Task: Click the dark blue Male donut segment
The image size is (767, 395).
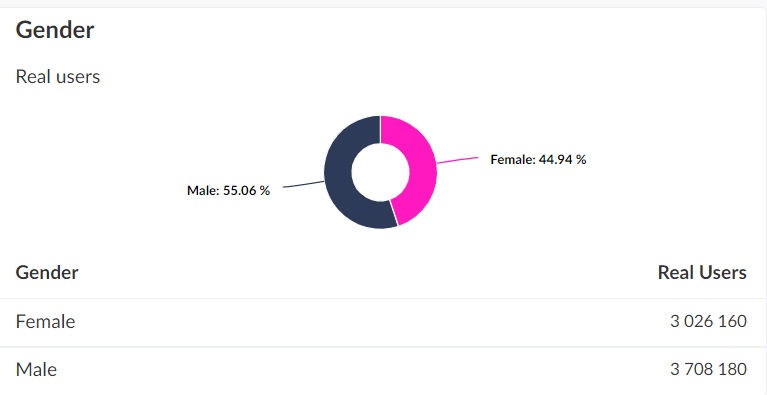Action: (338, 176)
